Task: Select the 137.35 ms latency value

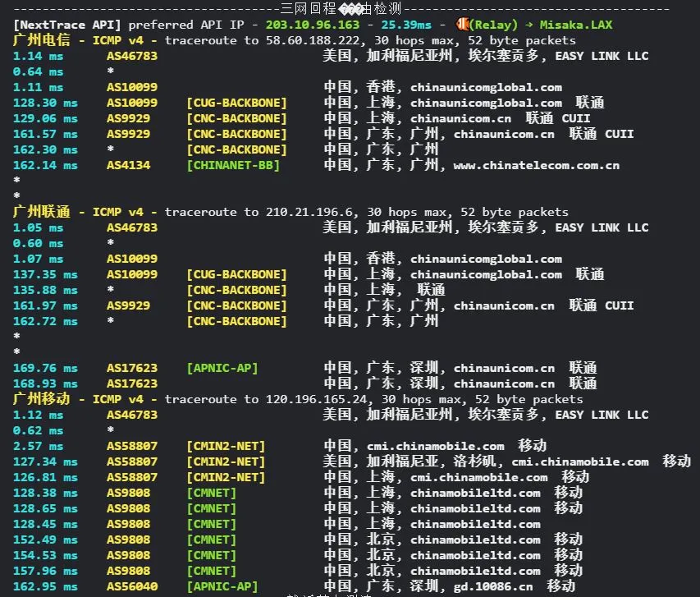Action: pos(45,274)
